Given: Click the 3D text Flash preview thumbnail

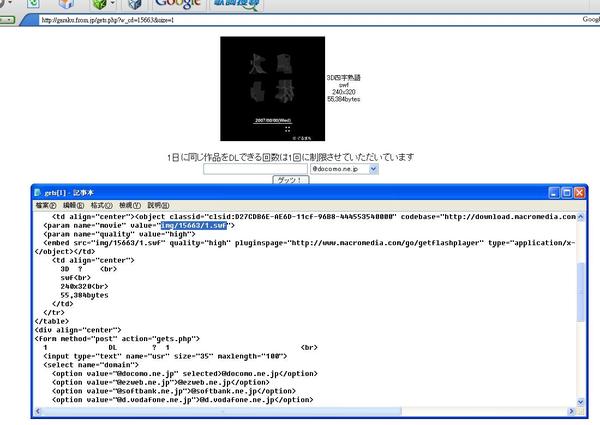Looking at the screenshot, I should click(x=272, y=89).
